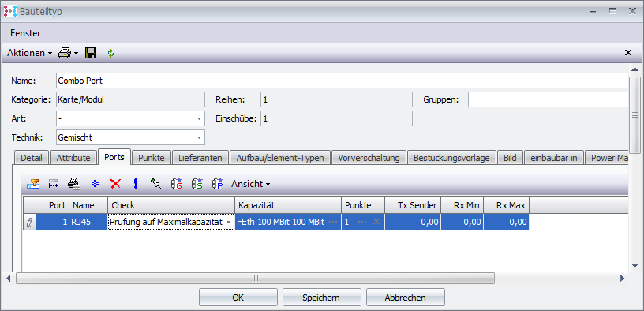Image resolution: width=644 pixels, height=311 pixels.
Task: Clear the Punkte cell with its X
Action: (x=376, y=222)
